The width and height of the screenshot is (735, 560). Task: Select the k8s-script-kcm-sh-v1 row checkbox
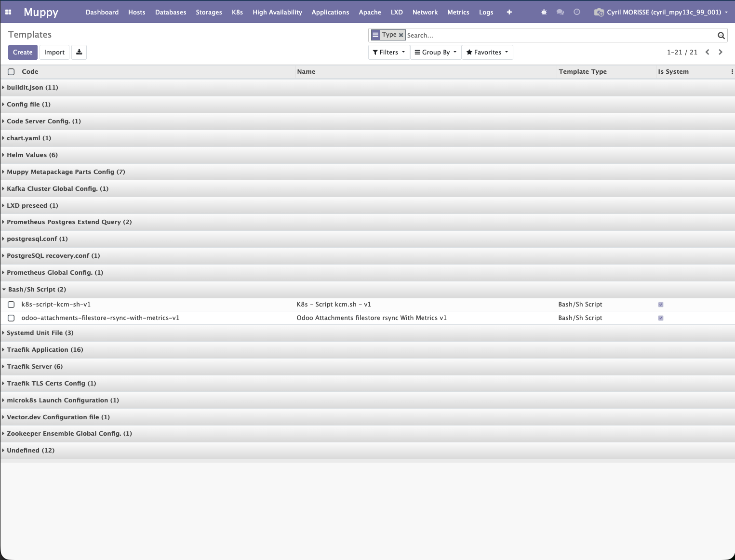coord(11,305)
